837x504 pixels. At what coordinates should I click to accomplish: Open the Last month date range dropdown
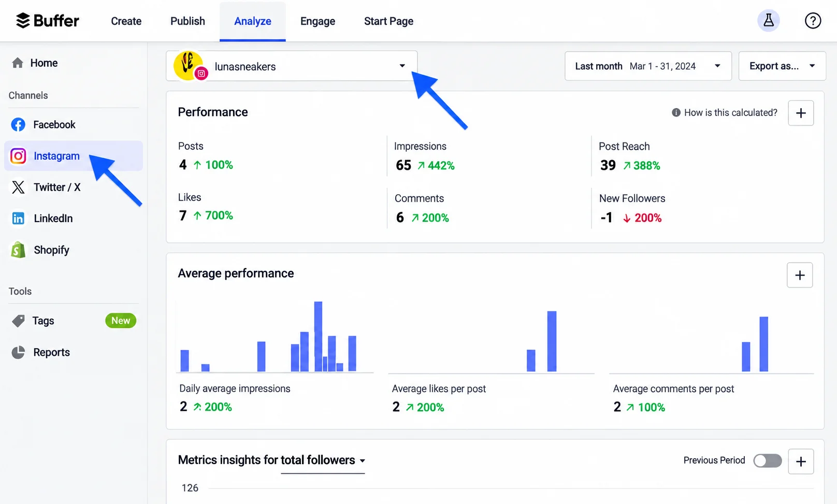pos(648,66)
